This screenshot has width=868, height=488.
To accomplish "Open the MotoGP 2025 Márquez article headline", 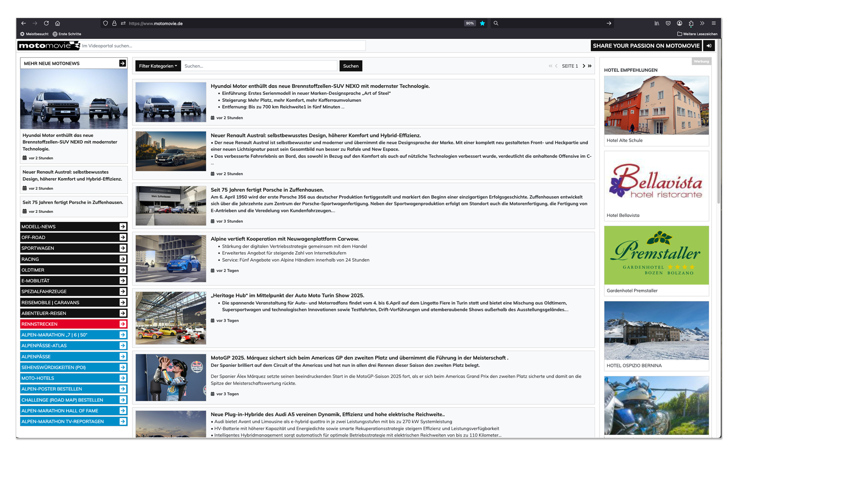I will click(359, 357).
